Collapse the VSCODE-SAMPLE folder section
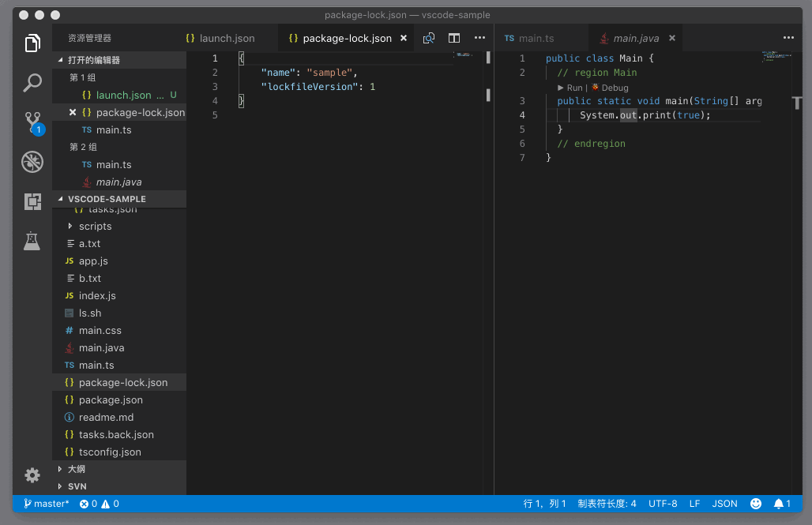The height and width of the screenshot is (525, 812). [x=107, y=199]
